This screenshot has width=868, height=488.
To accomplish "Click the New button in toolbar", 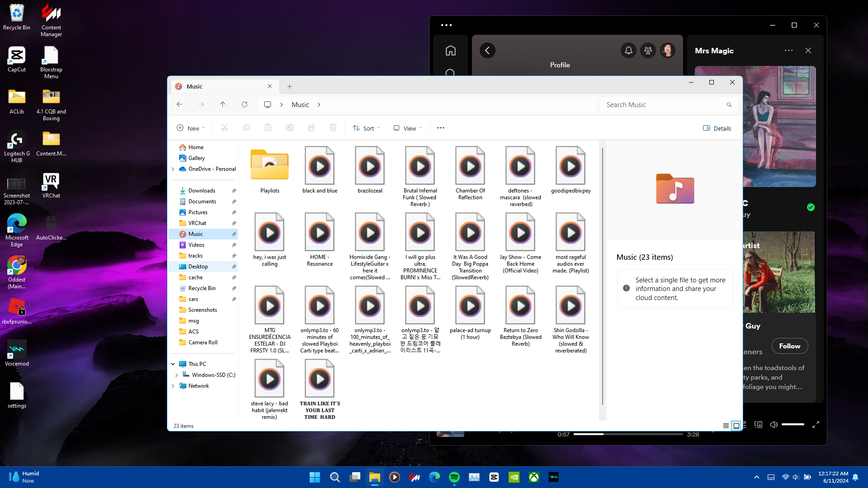I will (191, 128).
